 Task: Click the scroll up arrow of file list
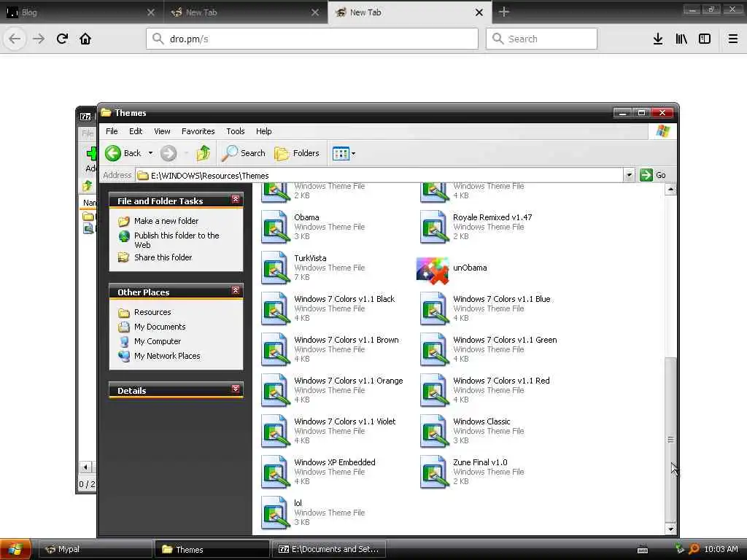coord(671,190)
